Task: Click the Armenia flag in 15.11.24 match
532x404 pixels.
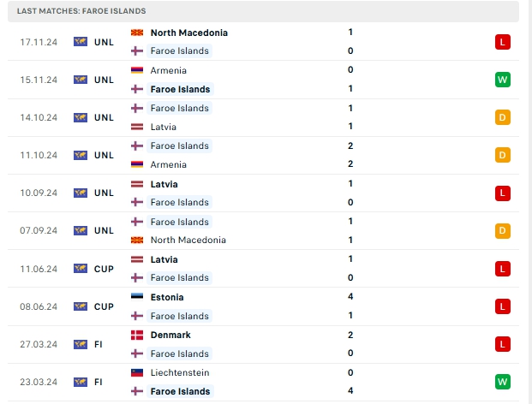Action: coord(137,70)
